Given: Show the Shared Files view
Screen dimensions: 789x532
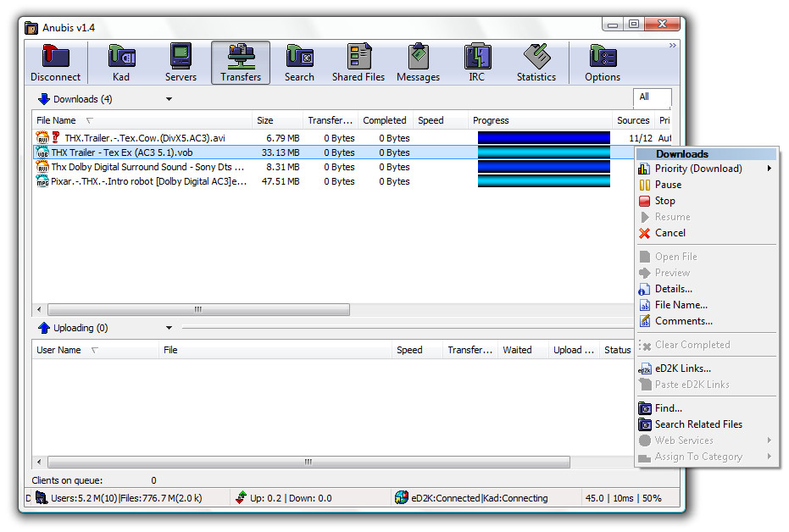Looking at the screenshot, I should pos(358,63).
